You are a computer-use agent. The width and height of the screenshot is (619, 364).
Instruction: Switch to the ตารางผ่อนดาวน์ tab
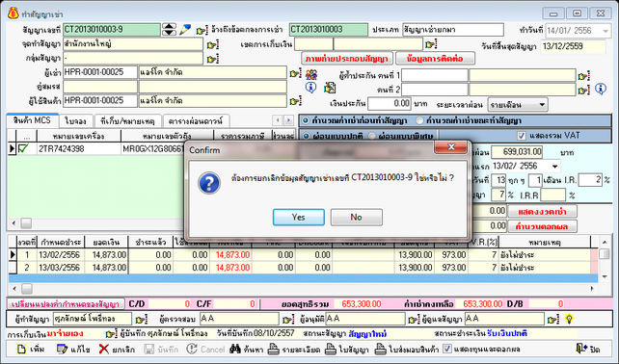[x=196, y=120]
